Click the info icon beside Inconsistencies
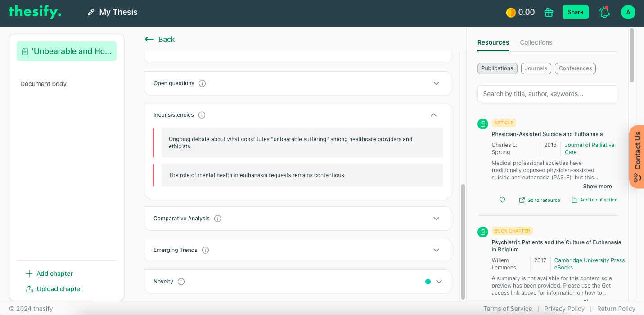The height and width of the screenshot is (315, 644). point(202,115)
